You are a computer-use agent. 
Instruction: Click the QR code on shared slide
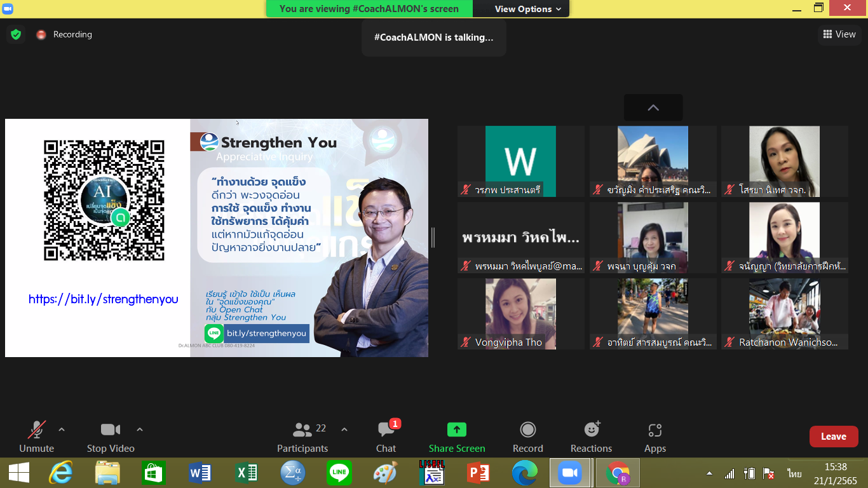pos(104,200)
